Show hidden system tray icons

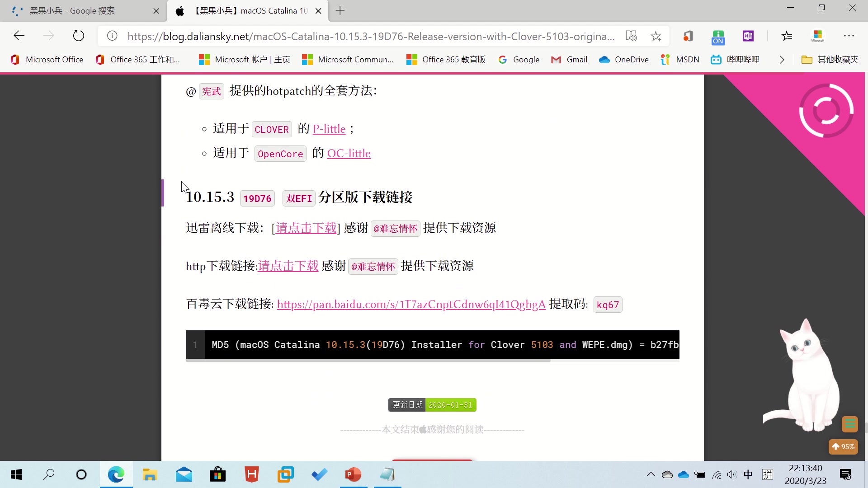click(651, 474)
